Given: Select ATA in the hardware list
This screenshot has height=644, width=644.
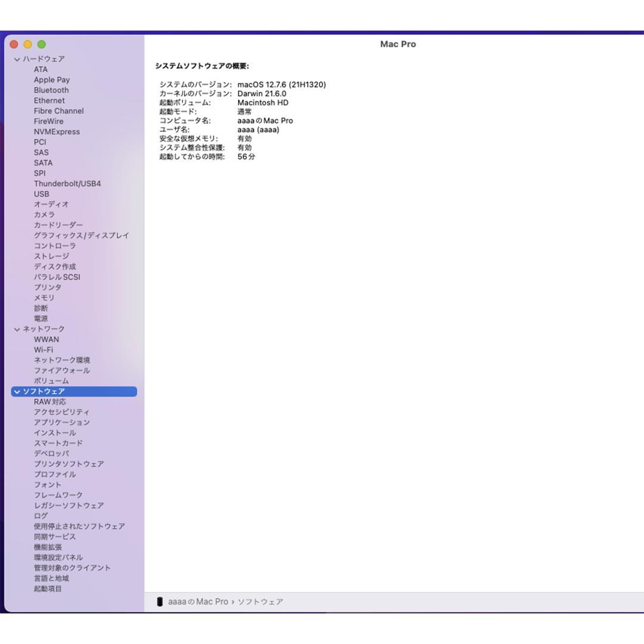Looking at the screenshot, I should 41,69.
